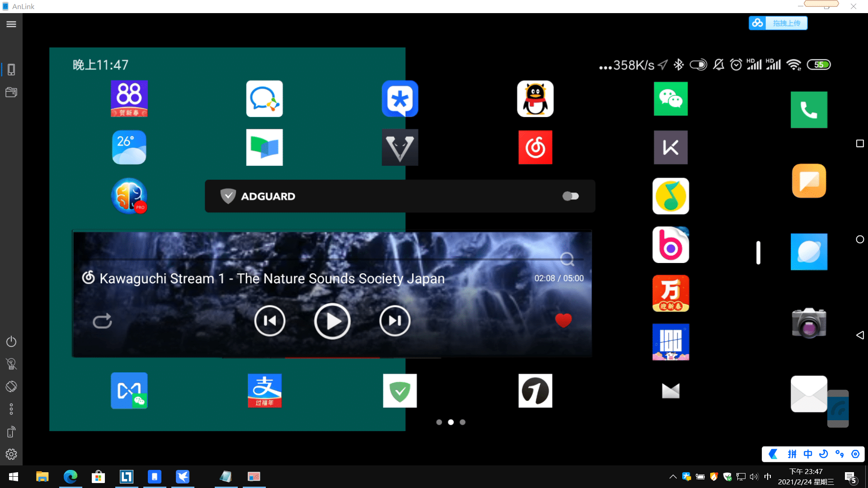868x488 pixels.
Task: Open the purple K app
Action: click(x=671, y=147)
